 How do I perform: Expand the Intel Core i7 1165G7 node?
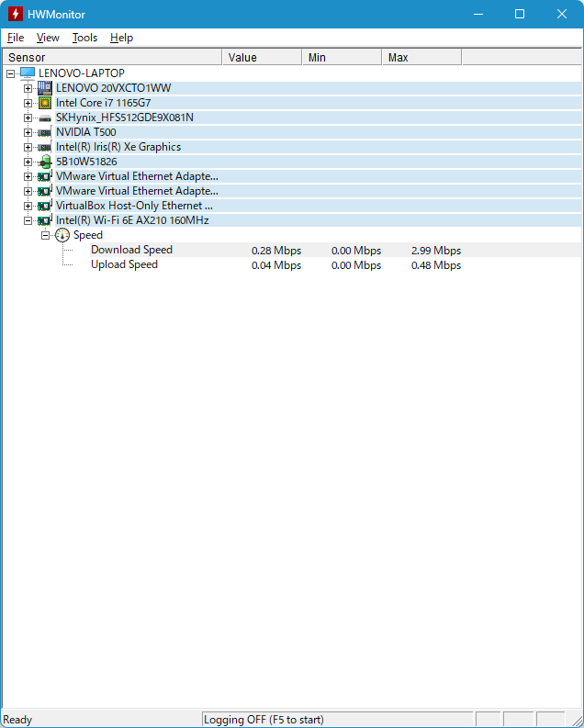(28, 103)
